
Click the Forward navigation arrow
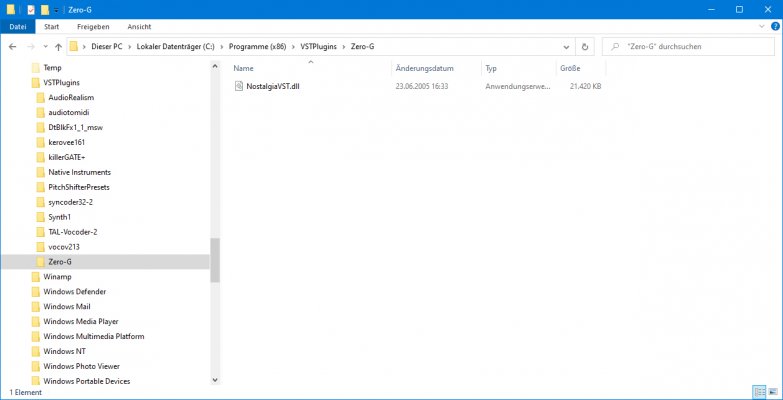30,46
